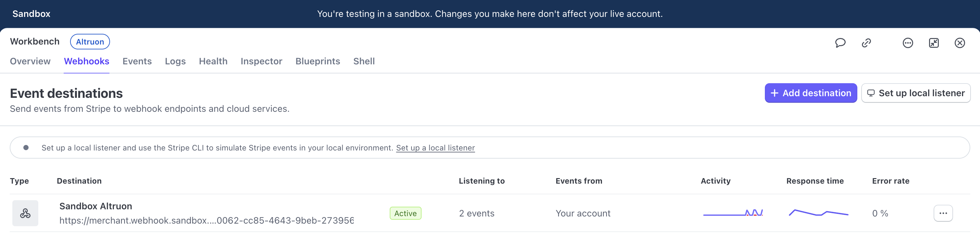Expand the Listening to events list
980x234 pixels.
tap(477, 213)
